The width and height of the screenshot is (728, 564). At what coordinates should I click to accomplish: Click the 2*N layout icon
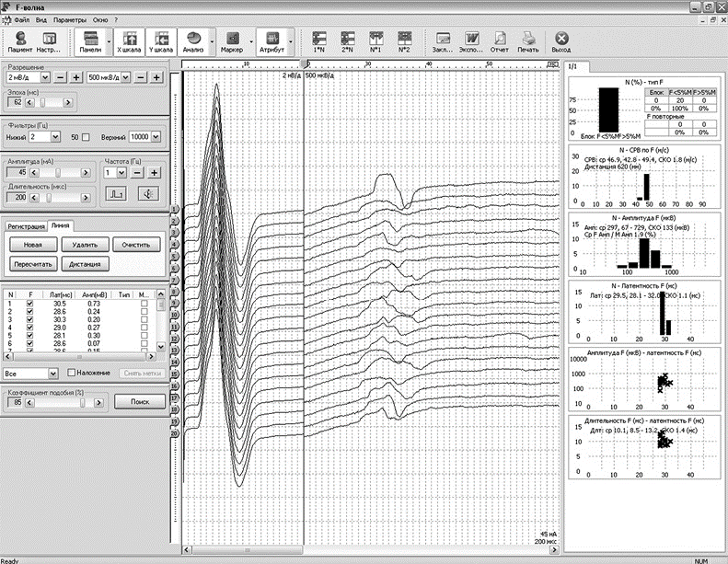347,41
